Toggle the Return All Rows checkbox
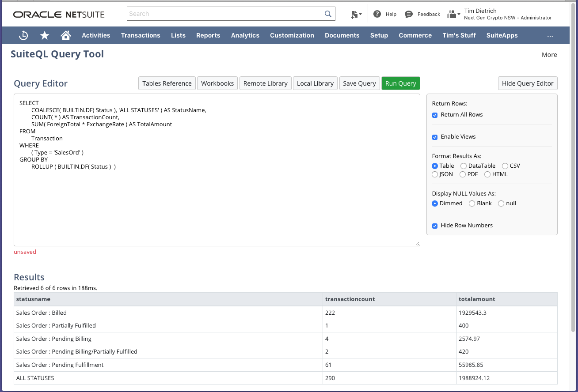 click(435, 115)
